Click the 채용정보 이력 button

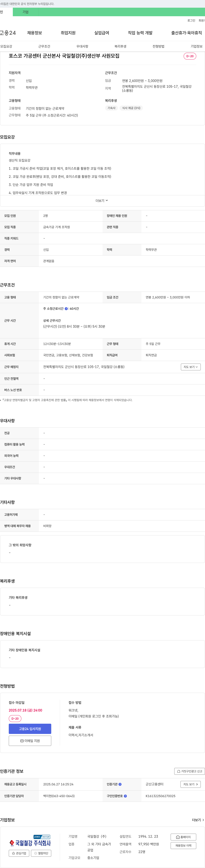point(183,845)
